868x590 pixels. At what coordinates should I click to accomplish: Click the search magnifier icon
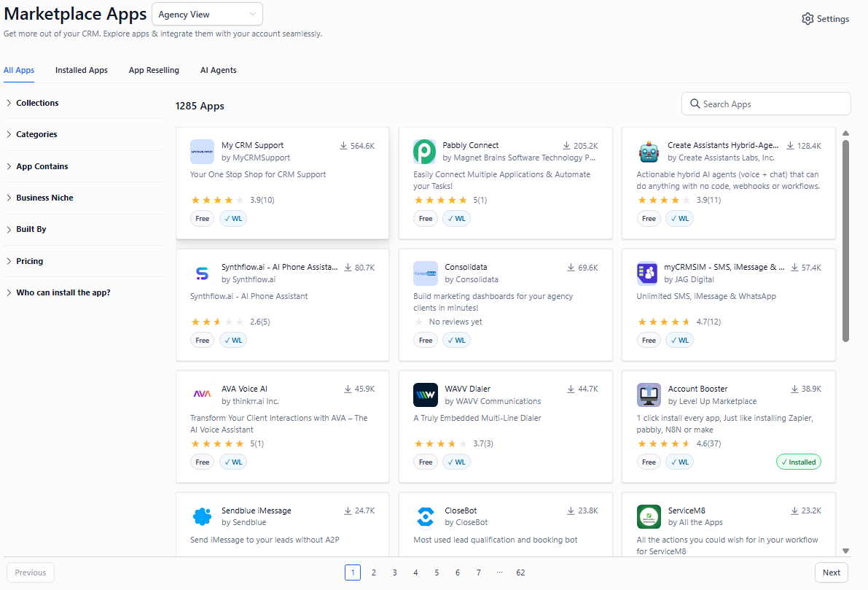(x=695, y=104)
